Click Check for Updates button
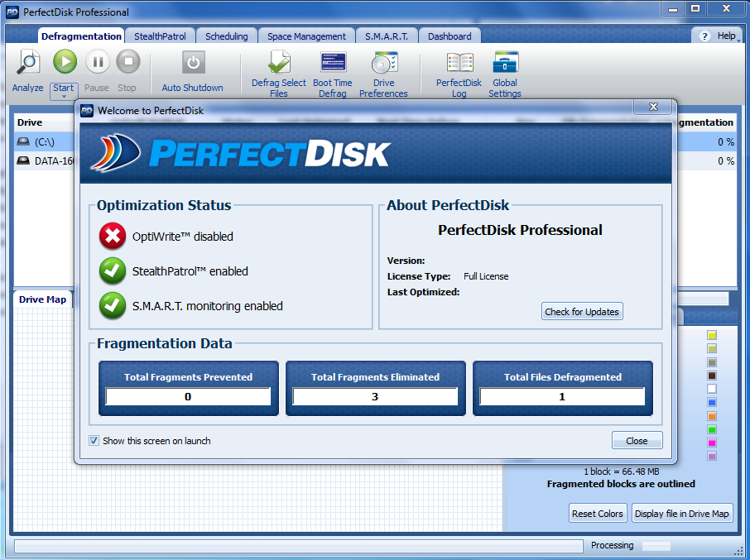The image size is (750, 560). [x=582, y=312]
